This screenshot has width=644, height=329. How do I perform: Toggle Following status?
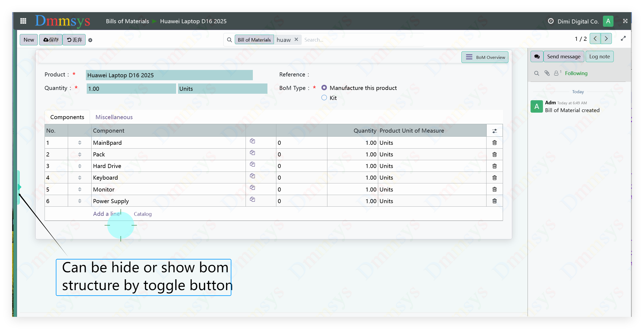coord(576,73)
